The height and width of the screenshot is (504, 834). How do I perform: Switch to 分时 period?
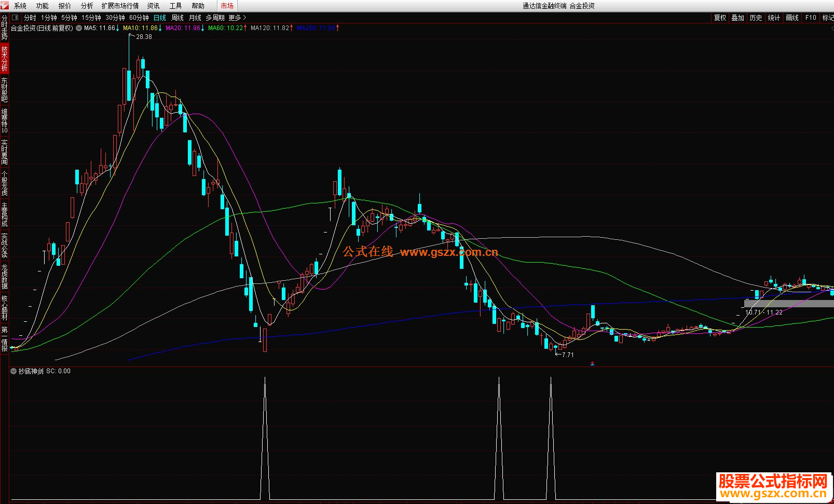click(x=30, y=18)
